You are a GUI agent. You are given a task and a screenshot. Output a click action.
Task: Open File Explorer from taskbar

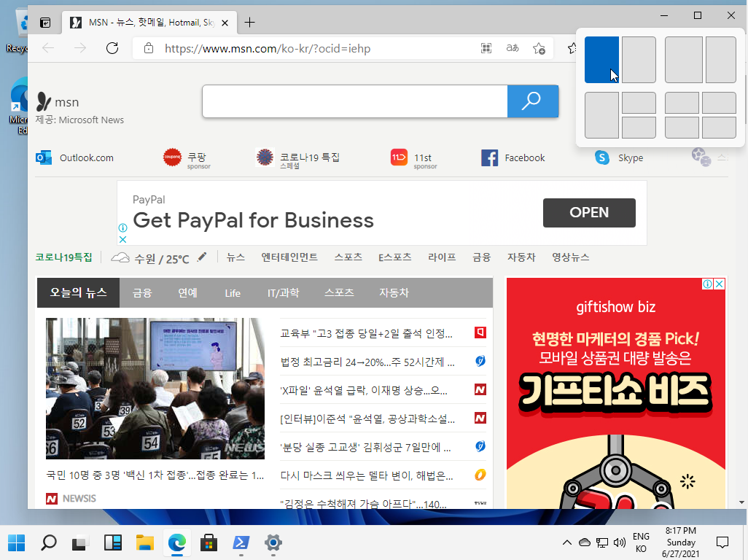click(x=144, y=542)
